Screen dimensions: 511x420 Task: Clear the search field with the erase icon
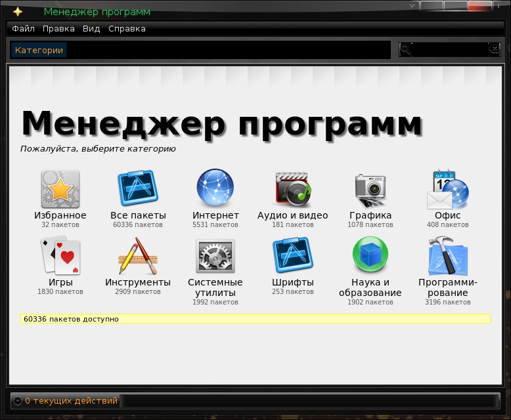494,49
